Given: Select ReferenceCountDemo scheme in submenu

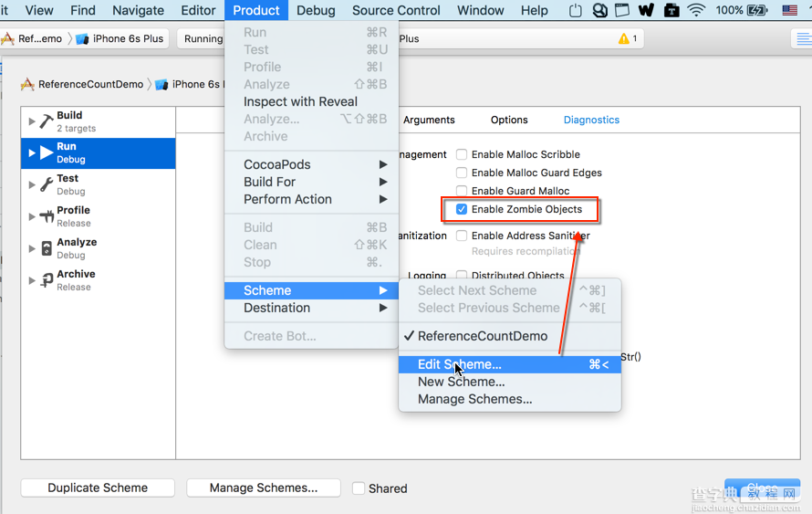Looking at the screenshot, I should pos(510,336).
